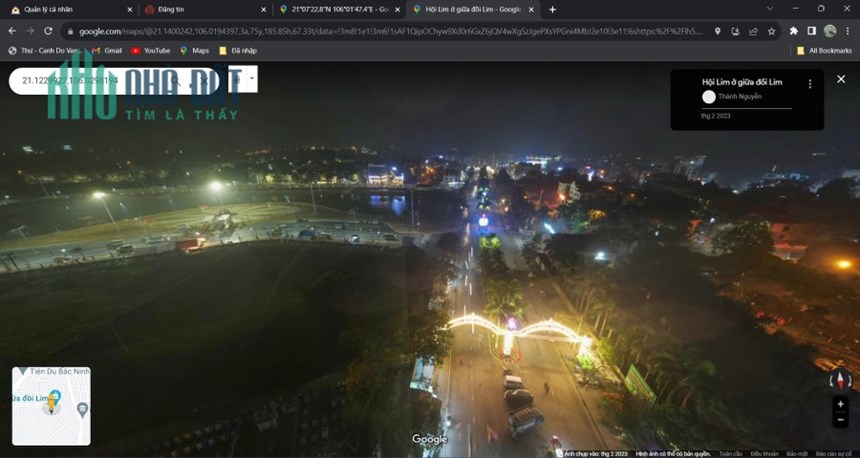The image size is (860, 458).
Task: Expand the tab search dropdown arrow
Action: pos(770,9)
